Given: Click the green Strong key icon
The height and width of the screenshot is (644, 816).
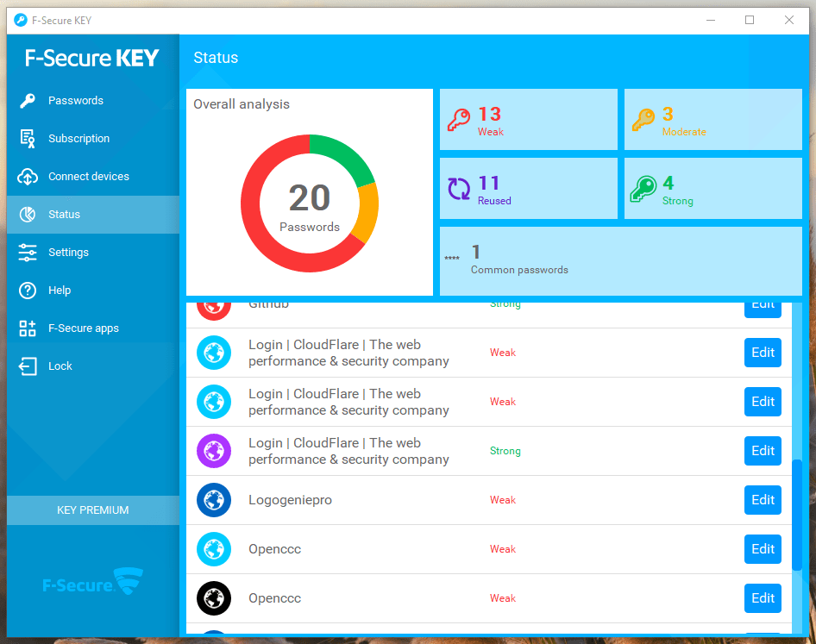Looking at the screenshot, I should [x=643, y=188].
